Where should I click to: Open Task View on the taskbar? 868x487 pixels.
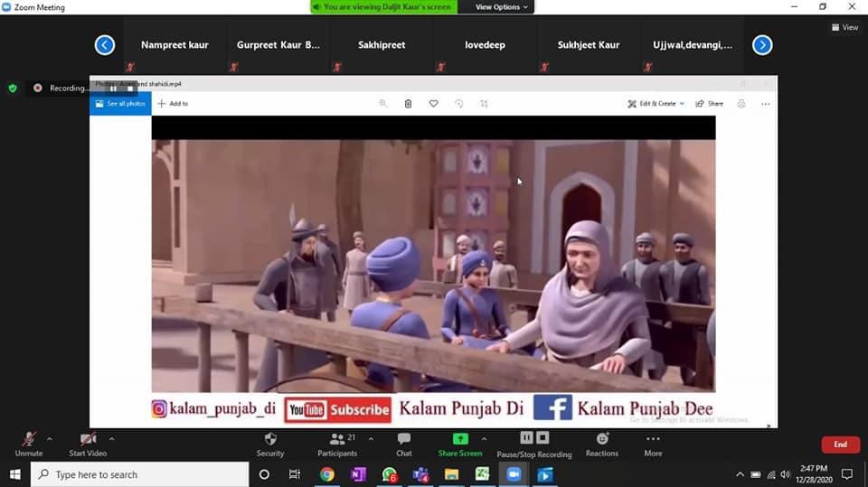295,474
